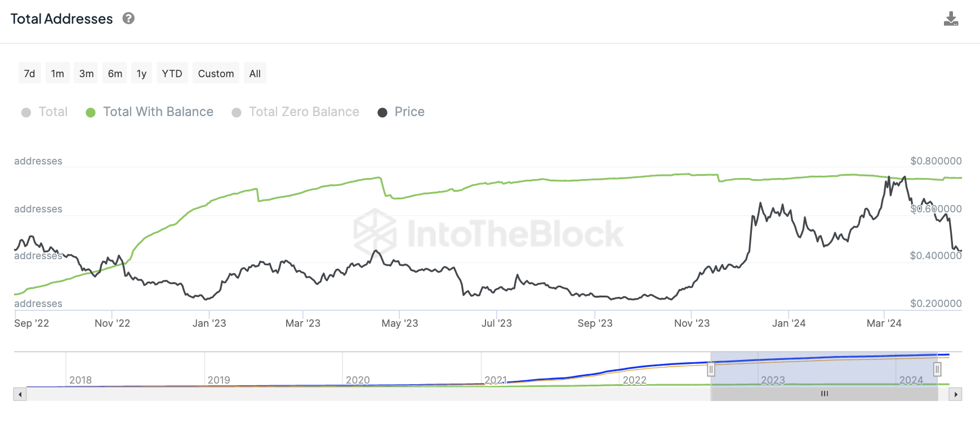
Task: Click the help question mark icon
Action: click(x=128, y=19)
